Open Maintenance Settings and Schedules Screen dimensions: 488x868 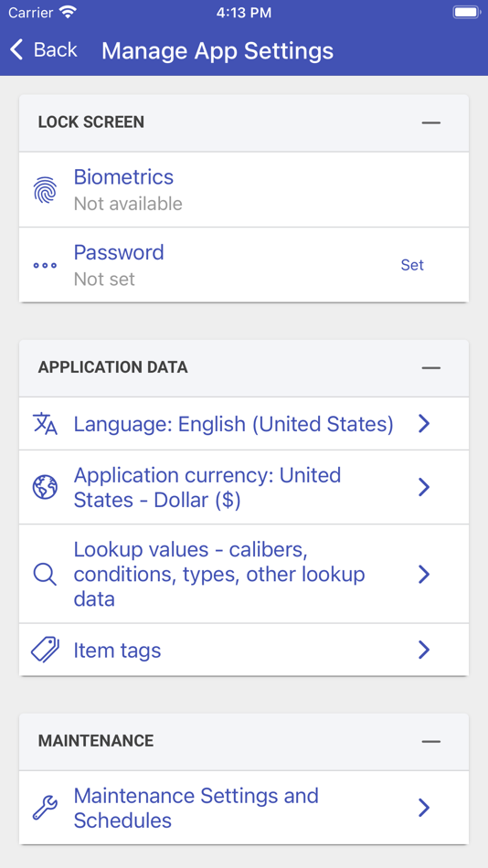(x=244, y=808)
